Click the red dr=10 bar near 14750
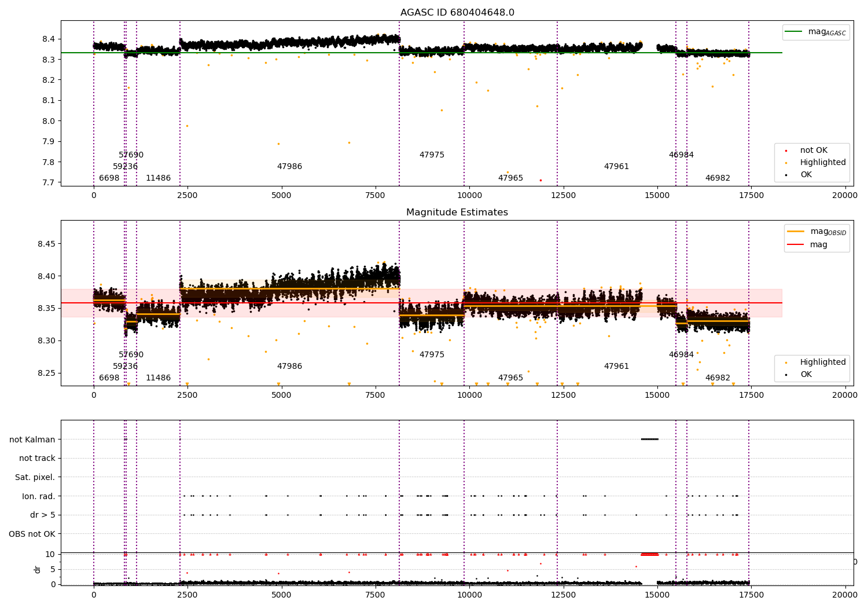Viewport: 868px width, 608px height. 649,554
